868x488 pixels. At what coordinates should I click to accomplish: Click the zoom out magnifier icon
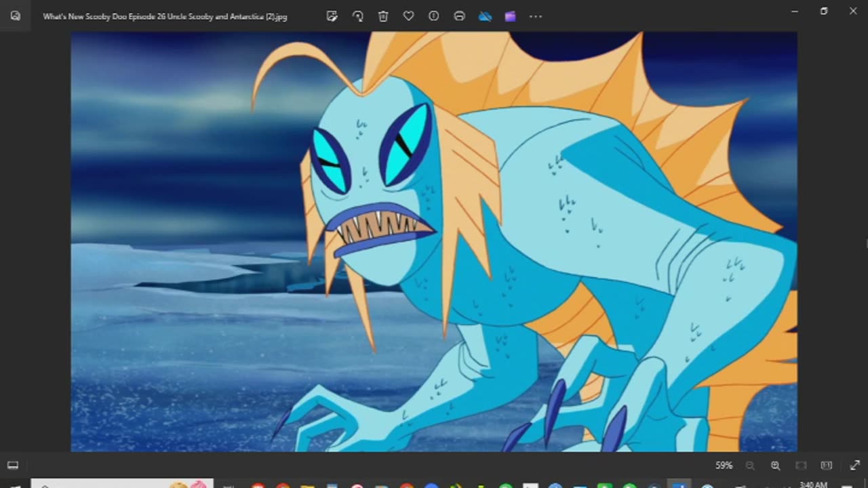click(750, 466)
